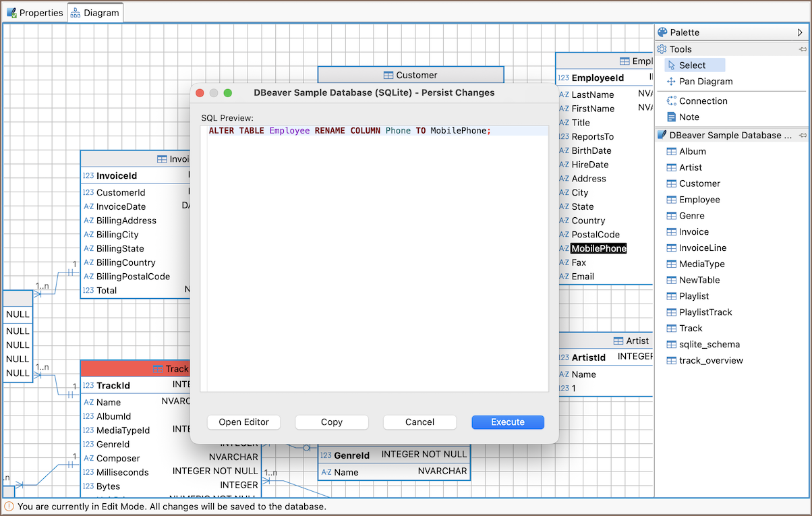812x516 pixels.
Task: Switch to the Properties tab
Action: click(x=35, y=13)
